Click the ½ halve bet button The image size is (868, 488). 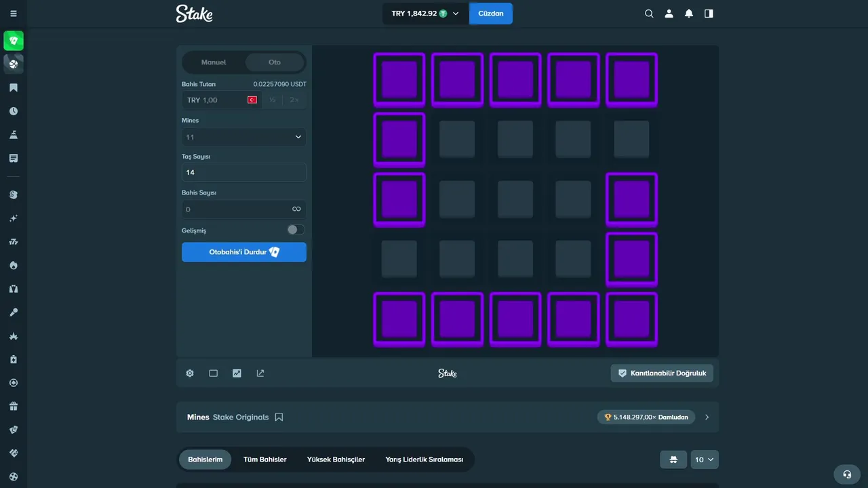point(273,100)
